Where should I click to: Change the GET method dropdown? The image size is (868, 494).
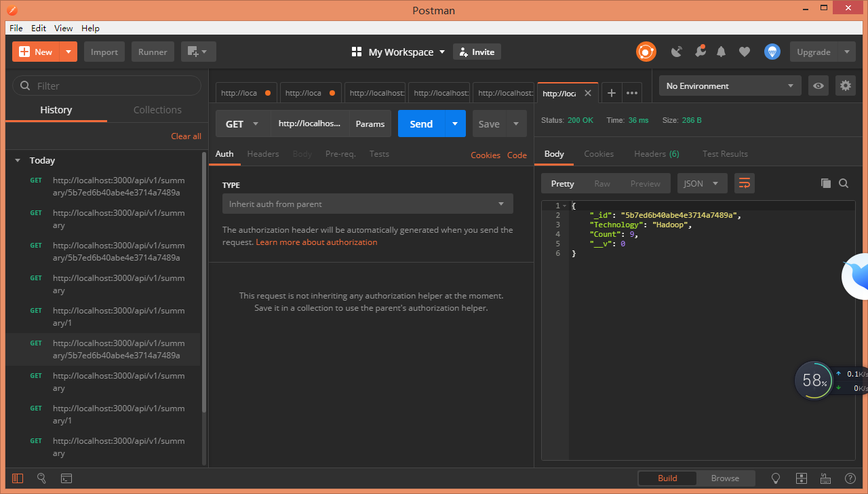point(243,123)
